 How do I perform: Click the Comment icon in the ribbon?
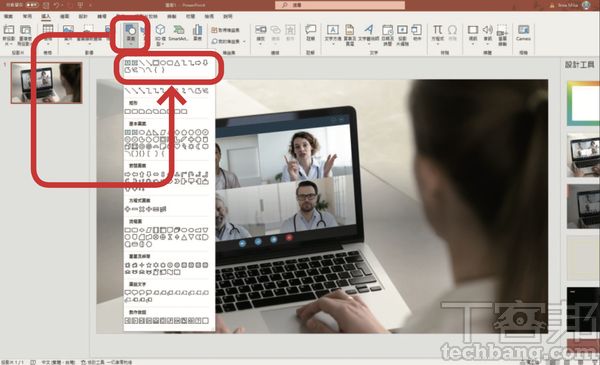[310, 29]
